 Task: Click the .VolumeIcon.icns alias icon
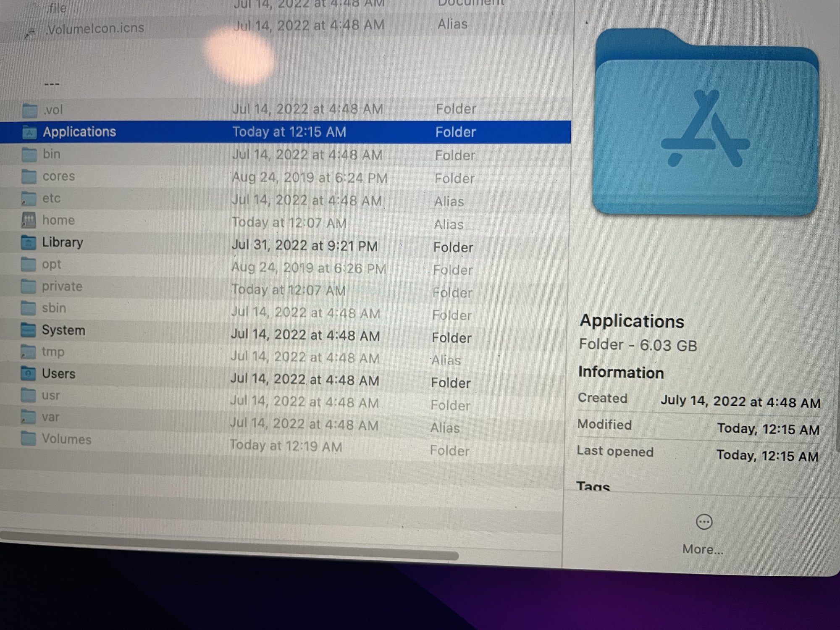coord(30,32)
